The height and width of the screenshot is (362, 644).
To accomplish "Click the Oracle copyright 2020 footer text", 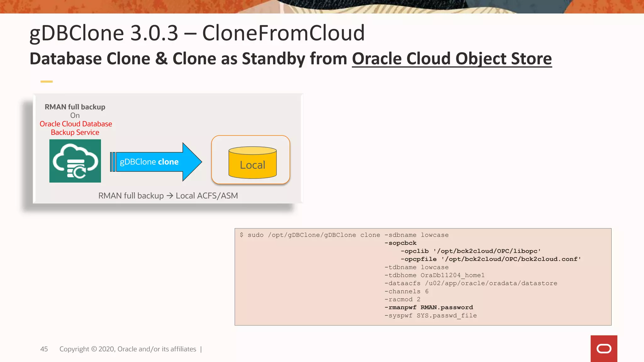I will coord(128,349).
